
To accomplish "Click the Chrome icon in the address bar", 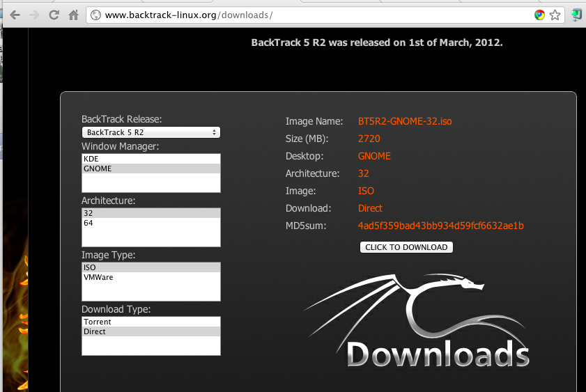I will (x=539, y=15).
